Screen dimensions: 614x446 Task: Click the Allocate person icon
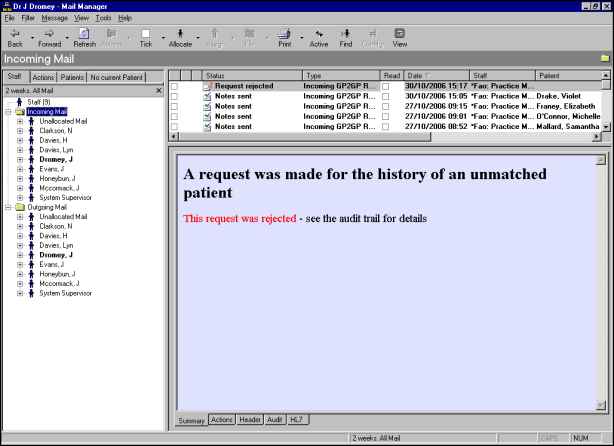180,34
